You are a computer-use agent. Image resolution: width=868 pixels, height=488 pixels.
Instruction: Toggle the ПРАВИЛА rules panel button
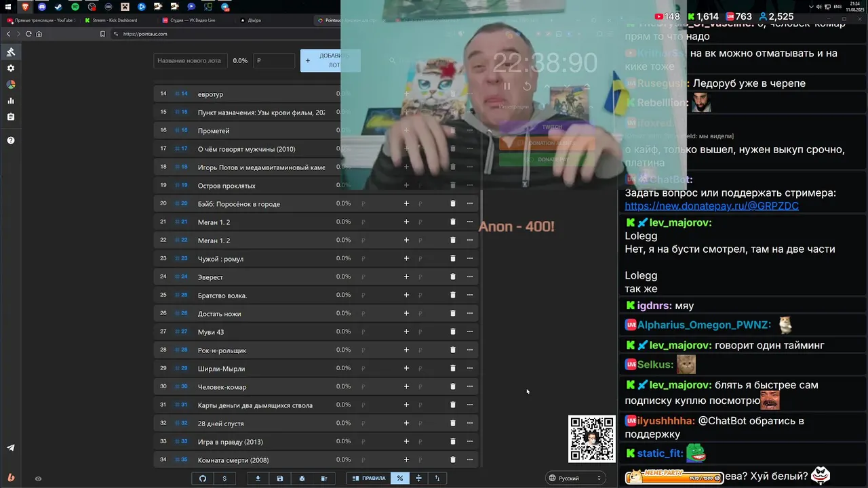369,479
